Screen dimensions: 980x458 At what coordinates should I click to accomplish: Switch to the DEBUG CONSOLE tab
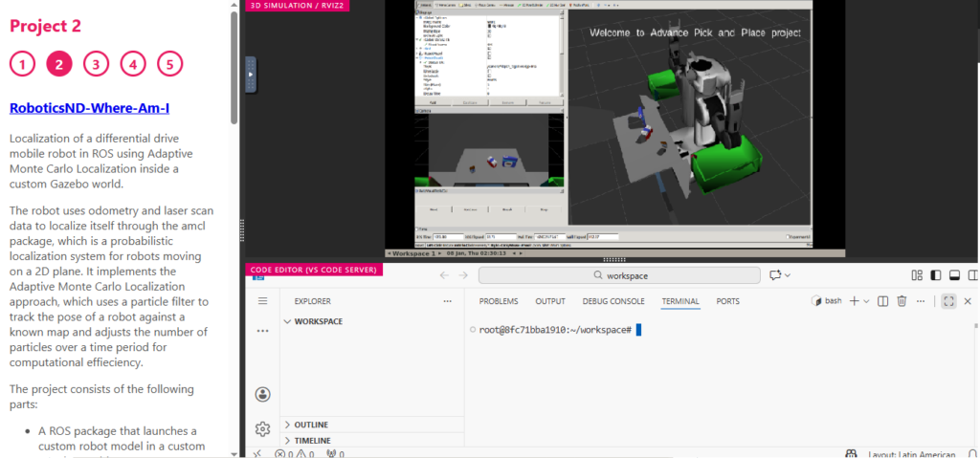click(x=613, y=301)
